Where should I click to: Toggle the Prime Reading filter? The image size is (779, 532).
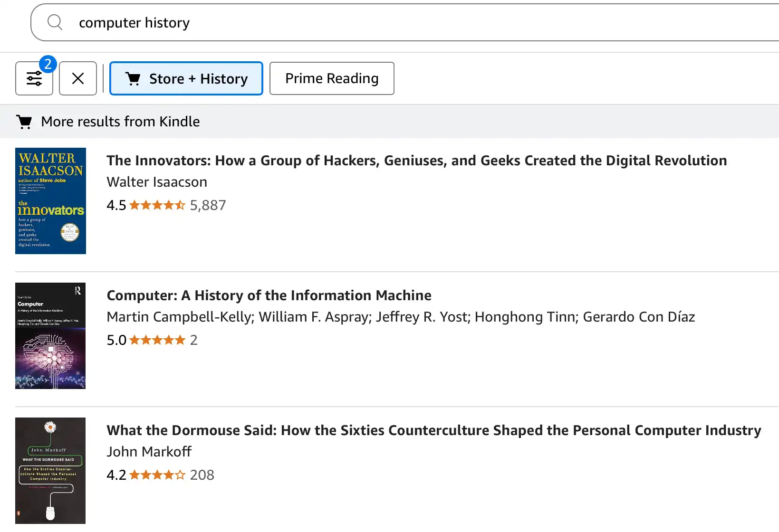[332, 78]
